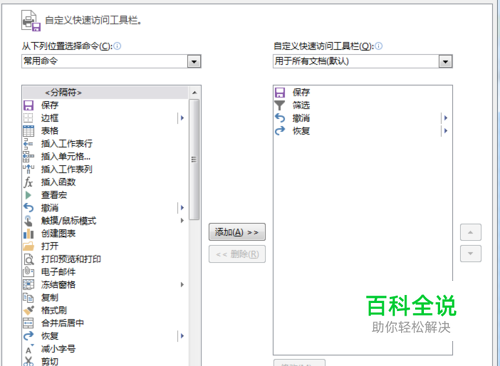This screenshot has height=366, width=500.
Task: Click info icon beside 自定义快速访问工具栏(Q)
Action: (379, 46)
